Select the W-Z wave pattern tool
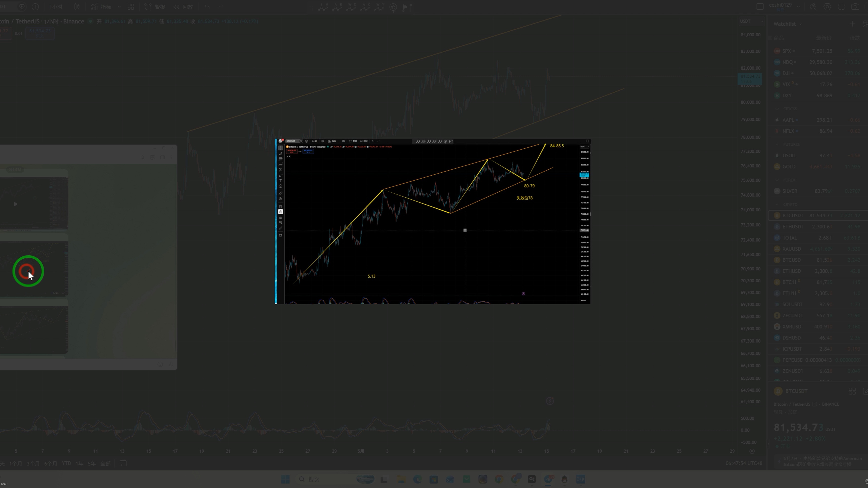This screenshot has width=868, height=488. click(x=351, y=7)
